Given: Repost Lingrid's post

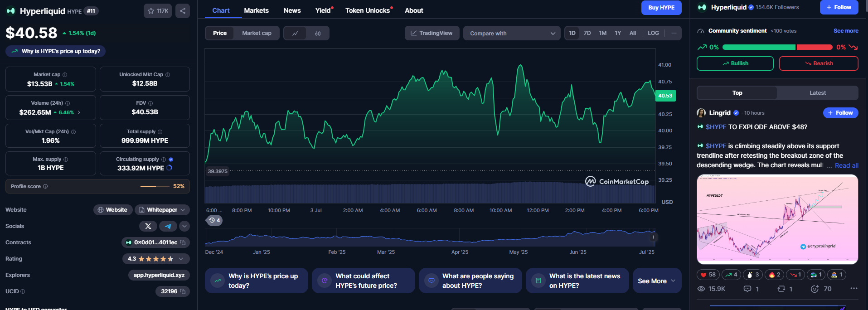Looking at the screenshot, I should point(785,289).
